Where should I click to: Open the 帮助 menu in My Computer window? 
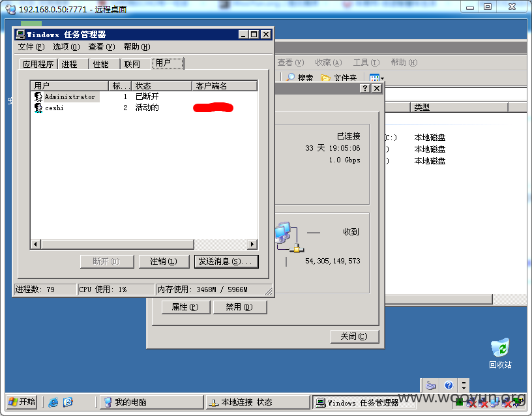tap(404, 63)
